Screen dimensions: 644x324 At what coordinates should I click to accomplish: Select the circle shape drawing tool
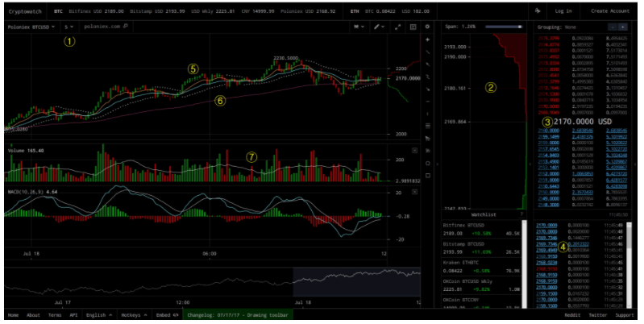coord(427,163)
